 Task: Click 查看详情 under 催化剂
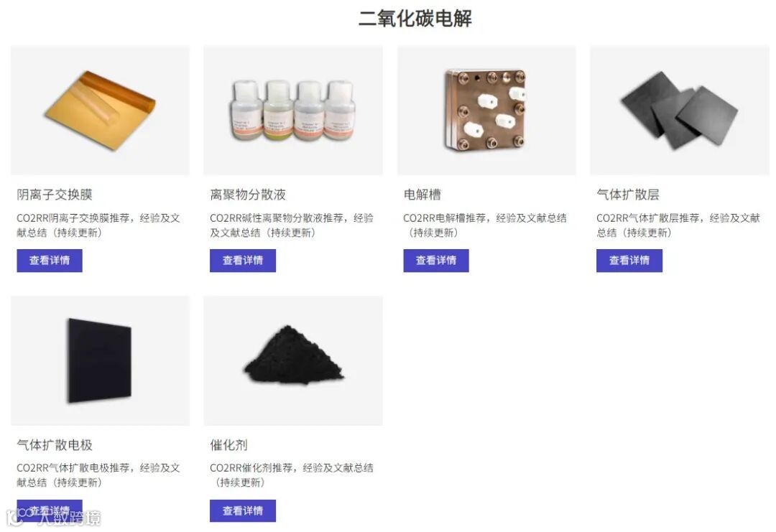point(243,510)
